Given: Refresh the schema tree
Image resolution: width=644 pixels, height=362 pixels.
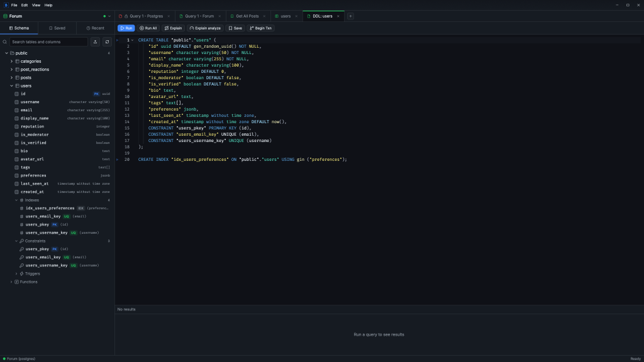Looking at the screenshot, I should 107,42.
